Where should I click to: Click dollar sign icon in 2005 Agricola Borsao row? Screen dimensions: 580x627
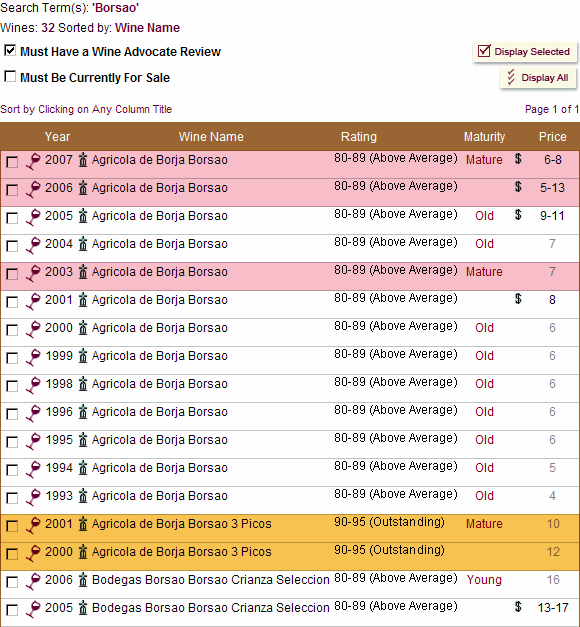click(x=518, y=215)
